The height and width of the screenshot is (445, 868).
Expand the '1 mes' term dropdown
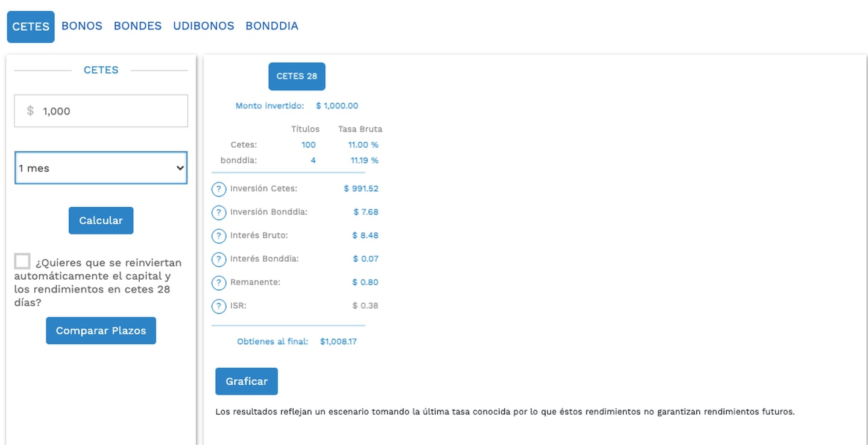pos(101,168)
